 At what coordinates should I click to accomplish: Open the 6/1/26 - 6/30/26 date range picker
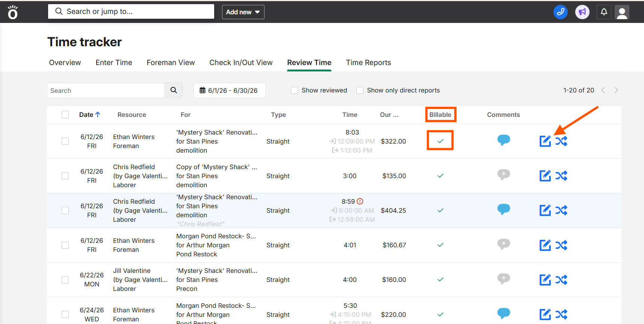(x=229, y=90)
